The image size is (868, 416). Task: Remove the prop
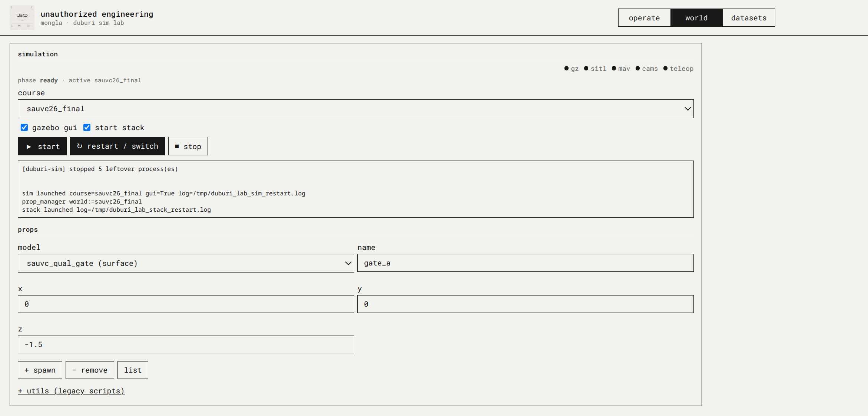[x=90, y=370]
